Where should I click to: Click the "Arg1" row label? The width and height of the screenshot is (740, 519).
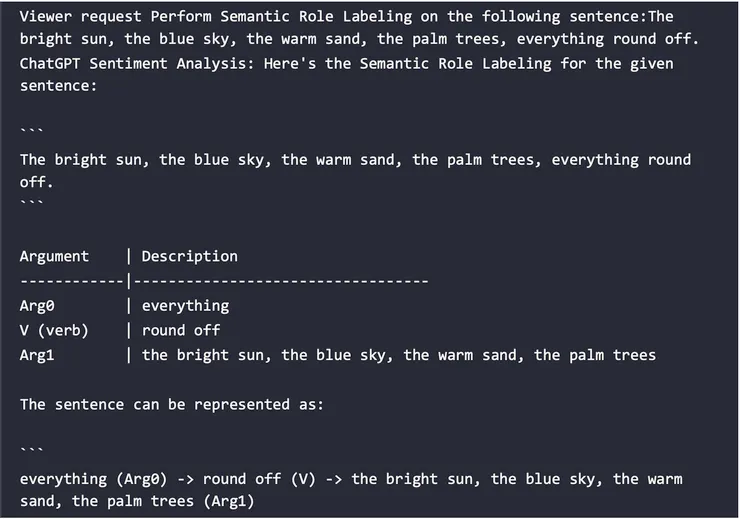pyautogui.click(x=37, y=355)
